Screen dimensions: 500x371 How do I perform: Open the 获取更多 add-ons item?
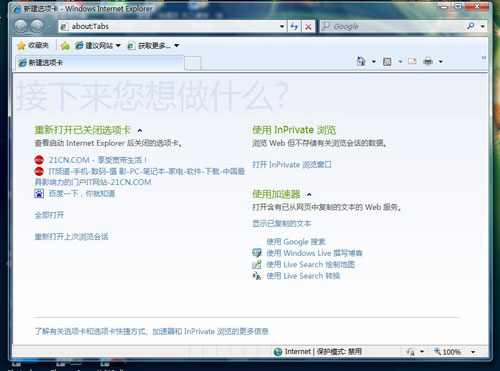(153, 45)
